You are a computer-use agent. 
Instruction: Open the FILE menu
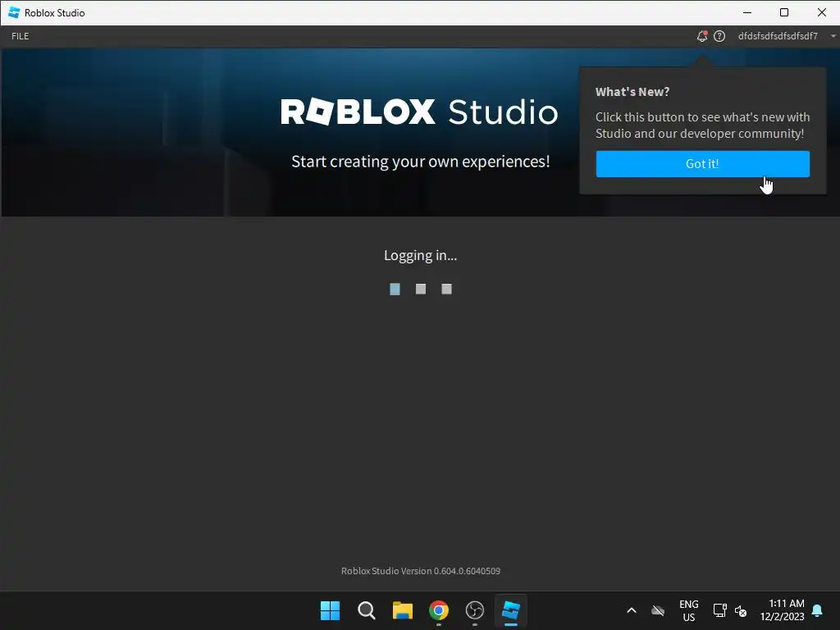(x=21, y=36)
